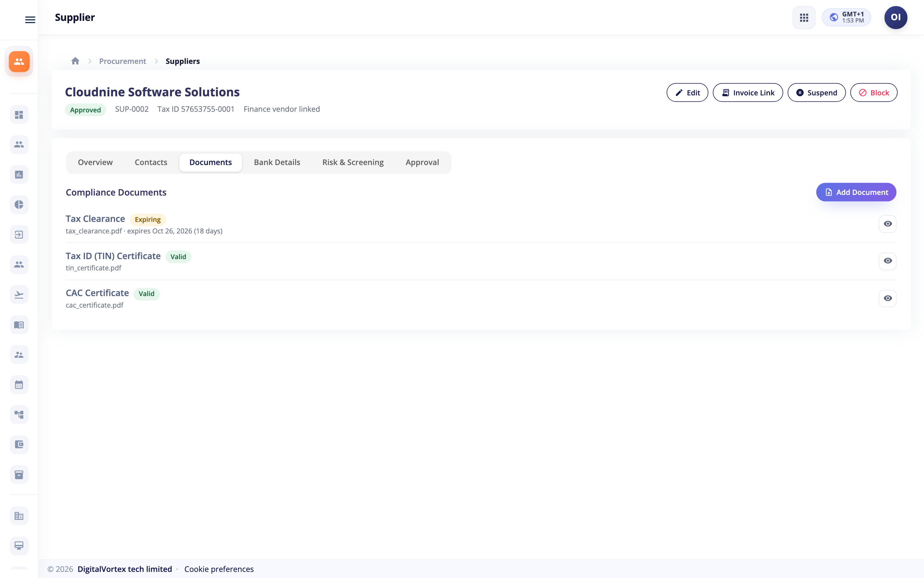Click the Approved status badge

coord(85,110)
